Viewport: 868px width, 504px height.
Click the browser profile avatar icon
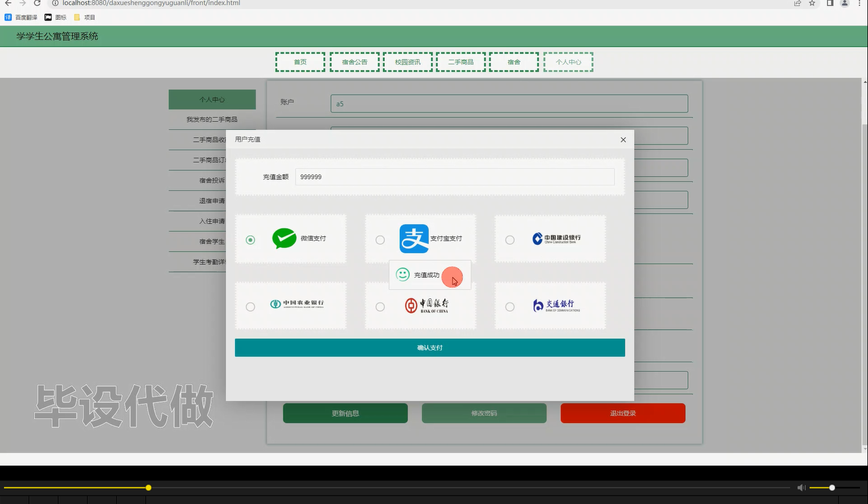click(x=843, y=3)
